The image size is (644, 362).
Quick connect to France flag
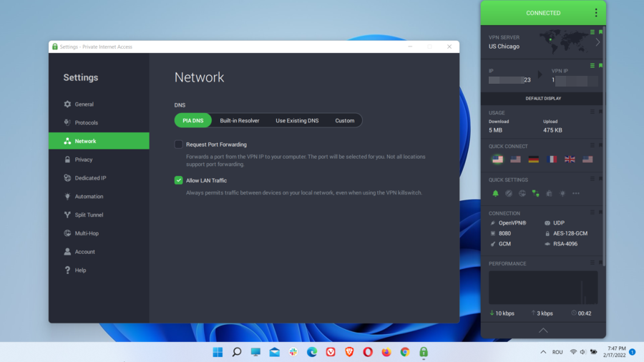(552, 160)
